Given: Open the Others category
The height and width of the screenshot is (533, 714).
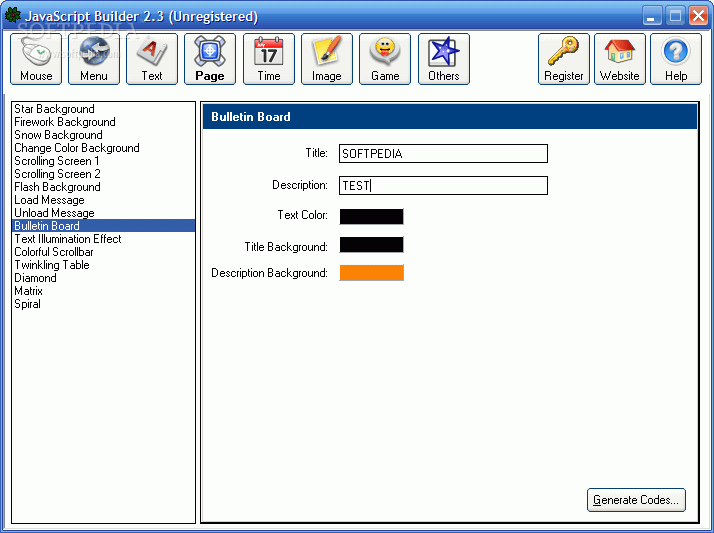Looking at the screenshot, I should pos(444,59).
